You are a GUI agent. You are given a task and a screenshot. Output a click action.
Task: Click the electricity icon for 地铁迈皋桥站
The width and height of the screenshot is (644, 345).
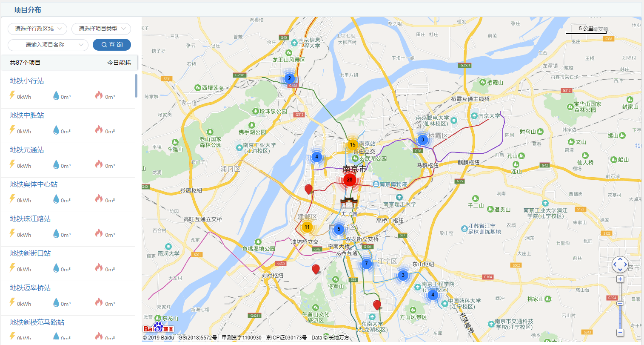tap(12, 302)
